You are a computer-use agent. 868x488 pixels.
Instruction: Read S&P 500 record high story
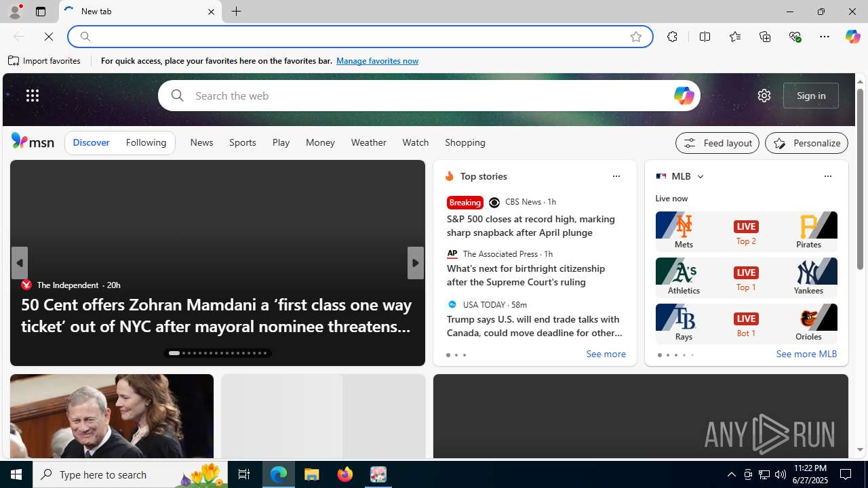531,226
